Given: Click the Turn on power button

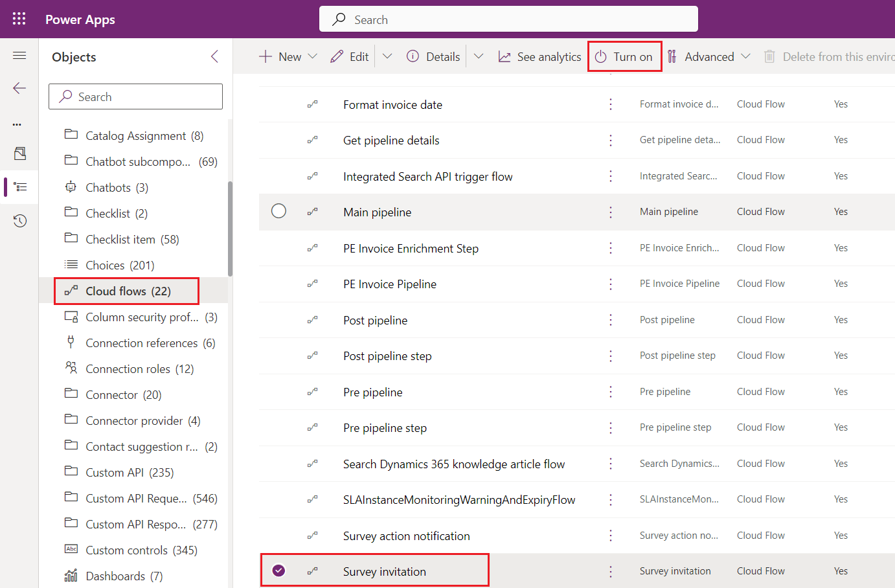Looking at the screenshot, I should [x=624, y=57].
